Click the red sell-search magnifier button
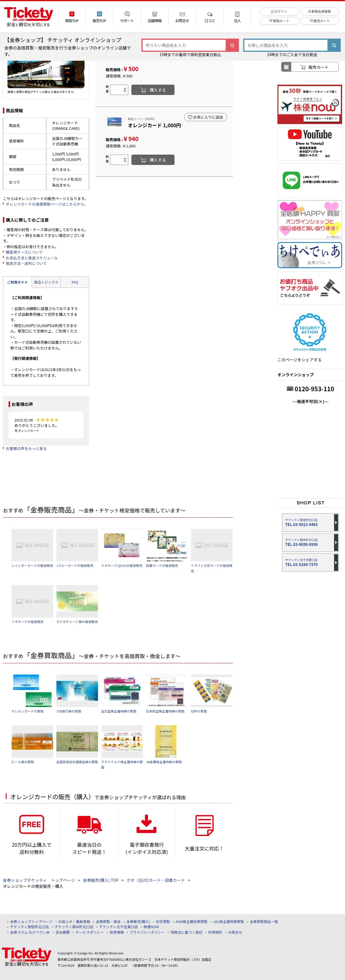345x980 pixels. tap(232, 45)
